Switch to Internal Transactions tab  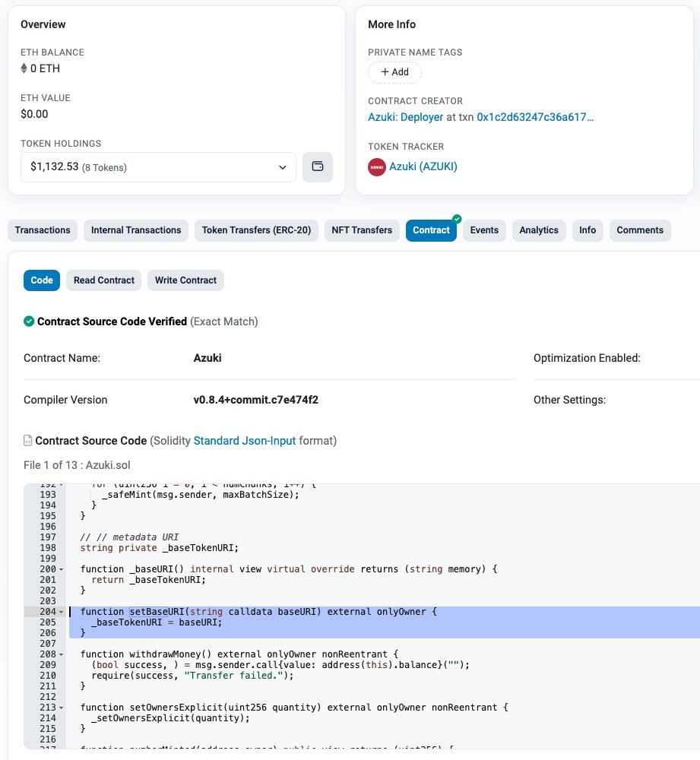(136, 230)
